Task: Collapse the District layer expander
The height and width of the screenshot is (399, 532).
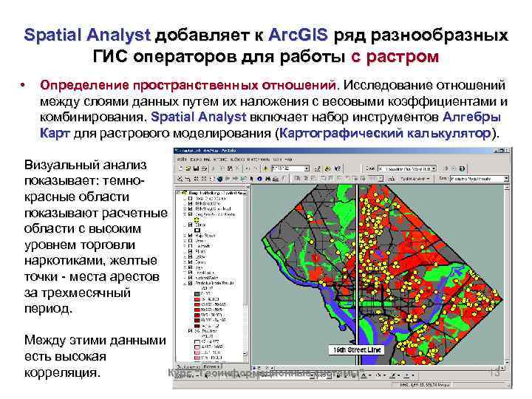Action: 185,225
